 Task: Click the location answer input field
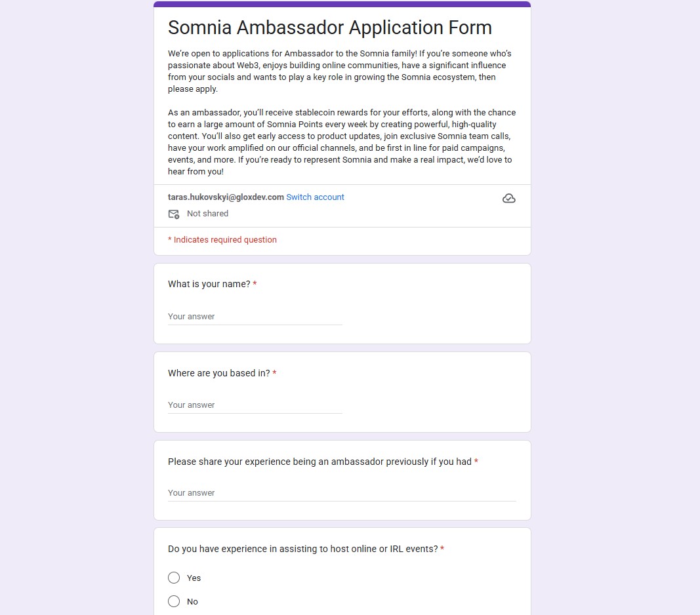[255, 405]
